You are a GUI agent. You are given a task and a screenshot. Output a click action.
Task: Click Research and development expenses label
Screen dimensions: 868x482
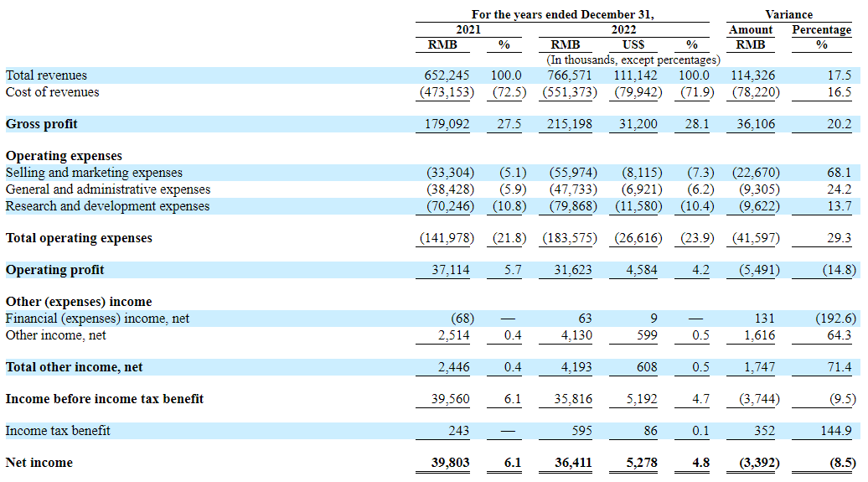pyautogui.click(x=107, y=206)
